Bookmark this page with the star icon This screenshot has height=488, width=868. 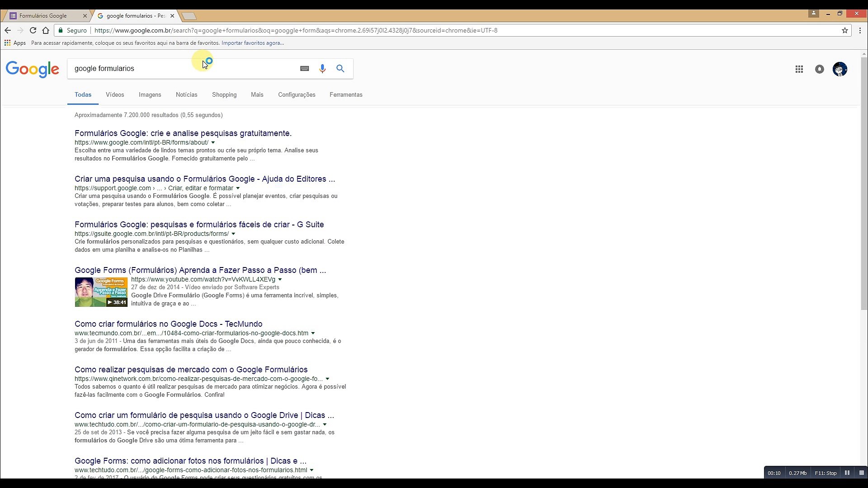[845, 30]
